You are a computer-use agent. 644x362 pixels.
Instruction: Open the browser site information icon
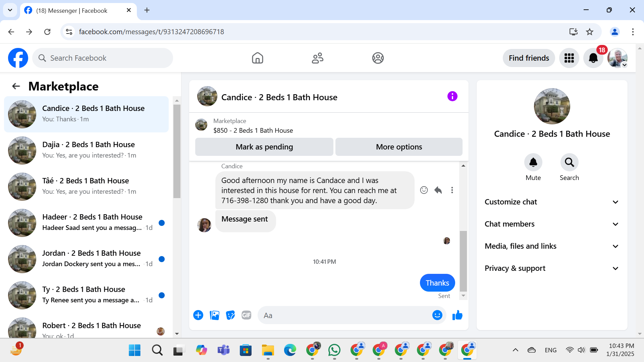(x=69, y=32)
